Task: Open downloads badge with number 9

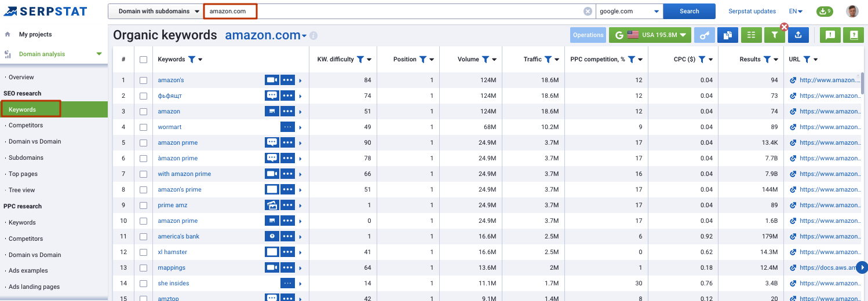Action: 824,11
